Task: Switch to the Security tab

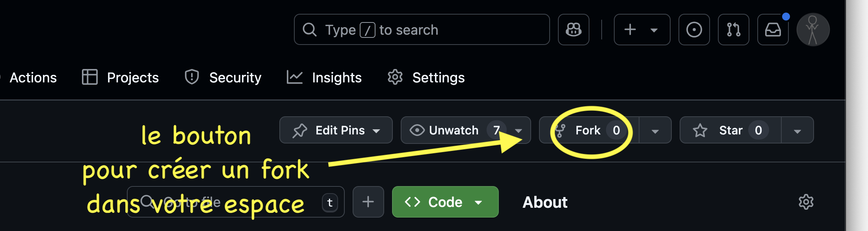Action: pos(223,78)
